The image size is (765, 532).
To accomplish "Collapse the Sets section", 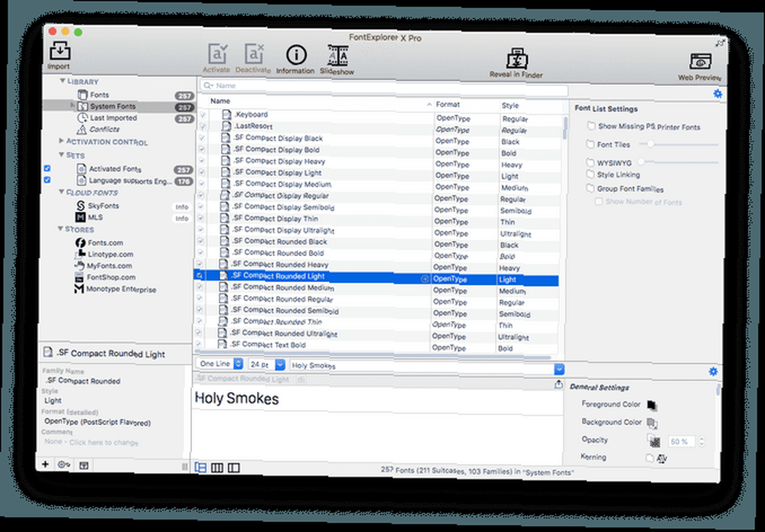I will click(61, 154).
